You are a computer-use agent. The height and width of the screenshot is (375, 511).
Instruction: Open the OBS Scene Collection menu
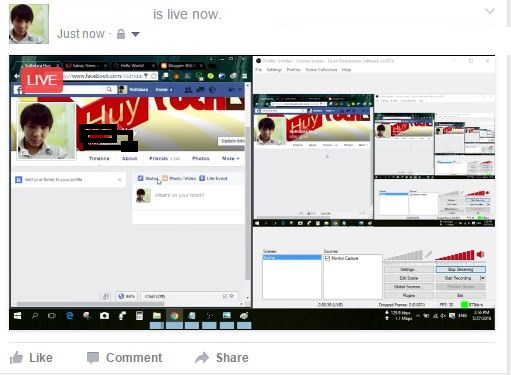[x=321, y=70]
